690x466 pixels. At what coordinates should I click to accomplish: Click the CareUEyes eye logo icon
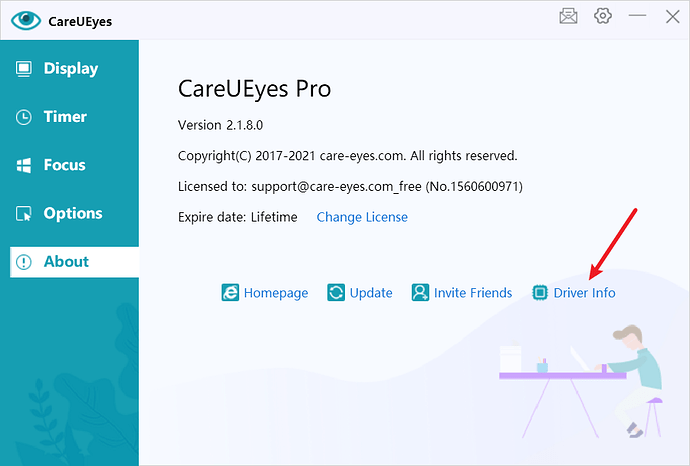[x=26, y=19]
